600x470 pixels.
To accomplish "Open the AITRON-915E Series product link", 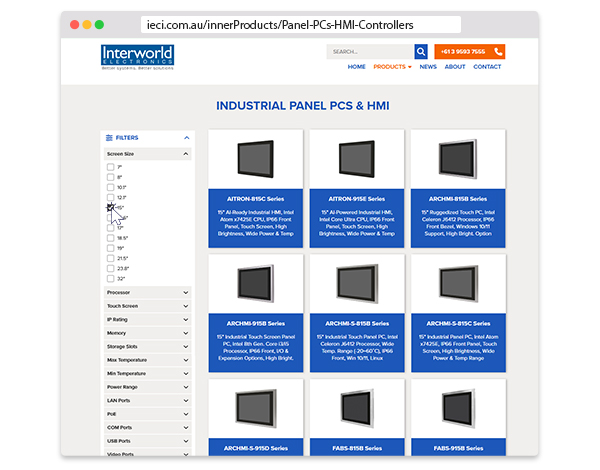I will pos(357,199).
